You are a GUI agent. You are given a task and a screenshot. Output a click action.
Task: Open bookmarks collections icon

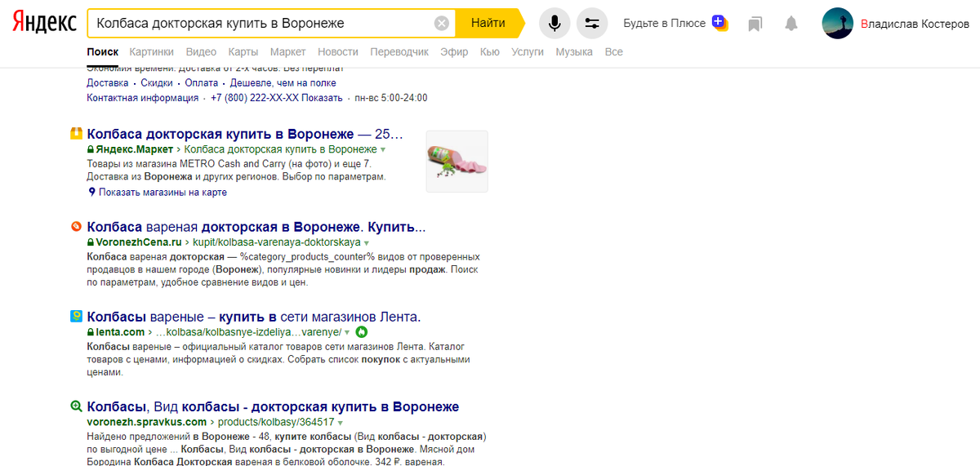pyautogui.click(x=755, y=24)
